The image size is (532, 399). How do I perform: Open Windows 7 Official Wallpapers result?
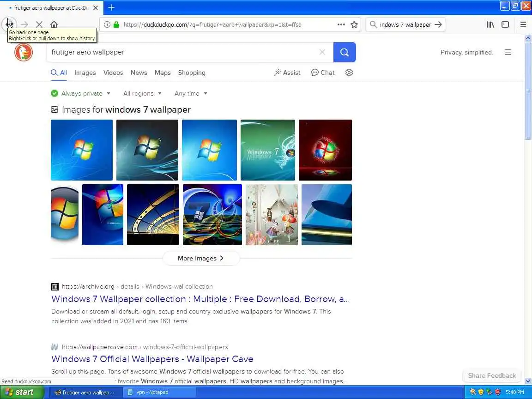coord(152,359)
